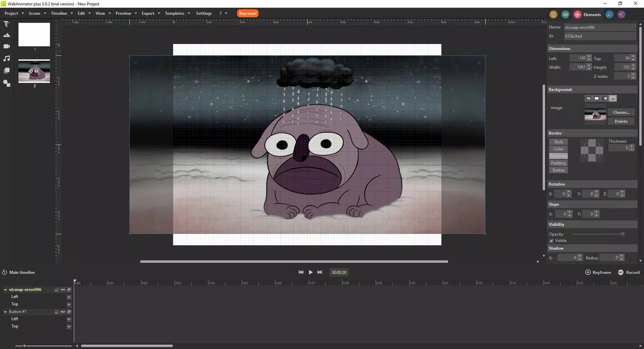The height and width of the screenshot is (349, 644).
Task: Open the question mark help menu
Action: (x=221, y=14)
